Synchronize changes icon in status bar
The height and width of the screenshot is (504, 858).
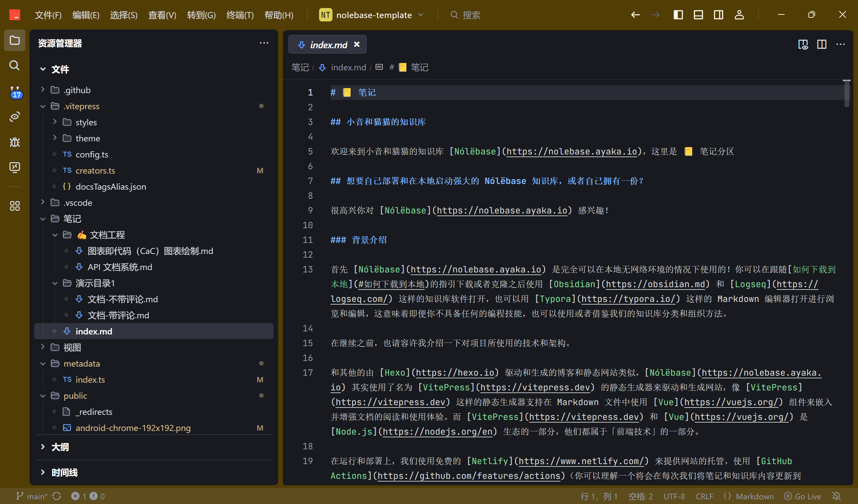(x=57, y=496)
